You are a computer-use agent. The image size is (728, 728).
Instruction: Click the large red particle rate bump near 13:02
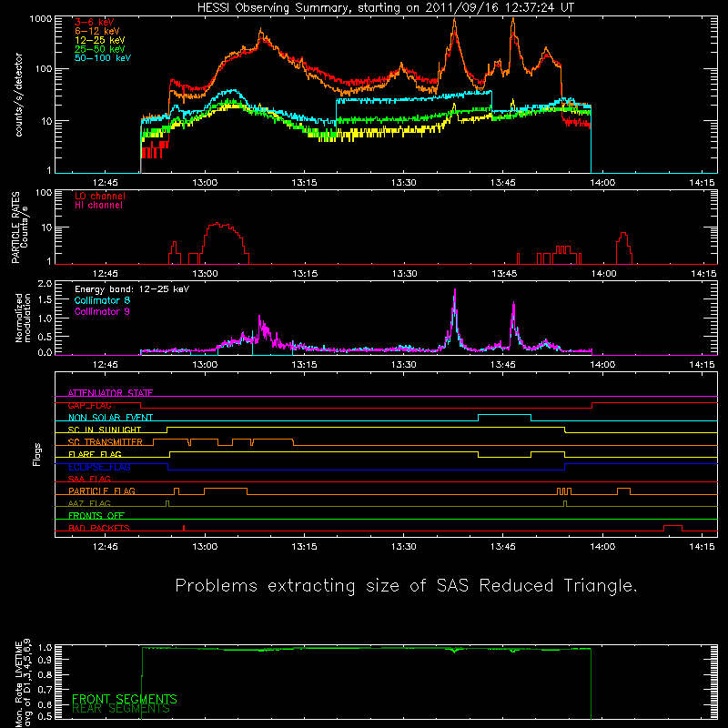[226, 242]
